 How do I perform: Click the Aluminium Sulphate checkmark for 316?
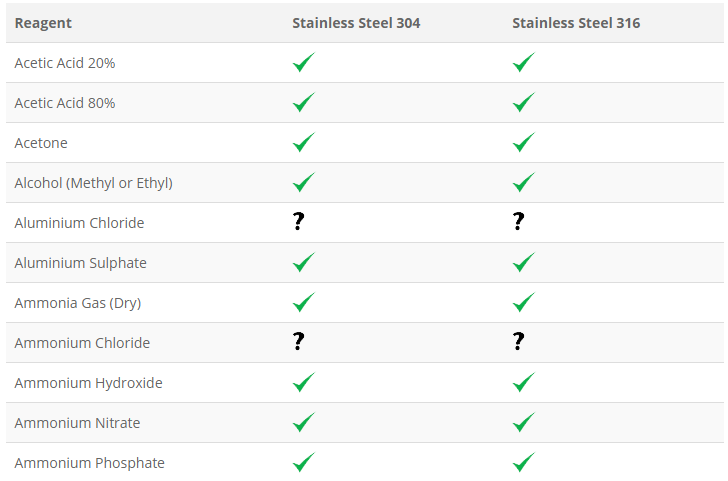point(524,262)
